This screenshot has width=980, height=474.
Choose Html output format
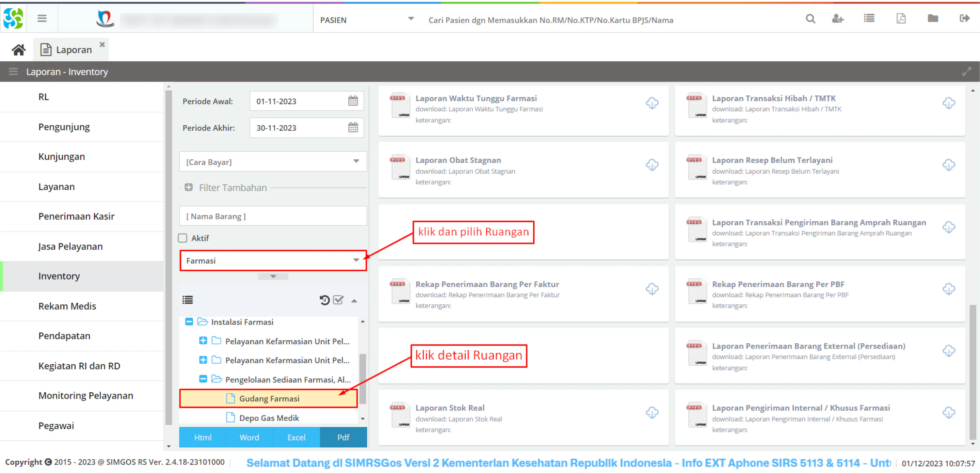click(x=203, y=438)
